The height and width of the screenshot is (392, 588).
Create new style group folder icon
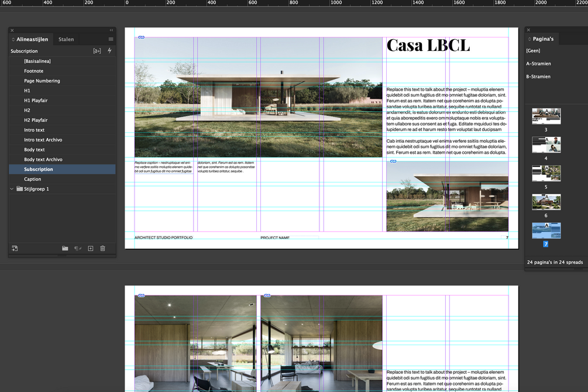tap(65, 248)
